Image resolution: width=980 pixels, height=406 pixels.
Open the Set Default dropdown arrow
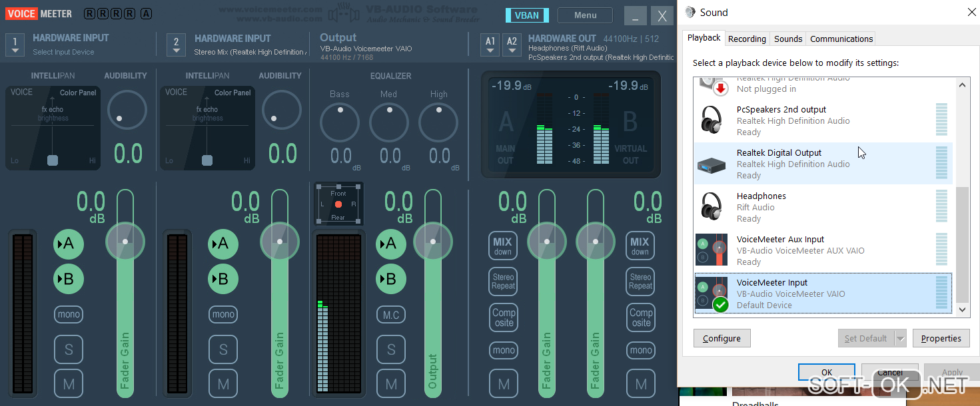point(901,338)
